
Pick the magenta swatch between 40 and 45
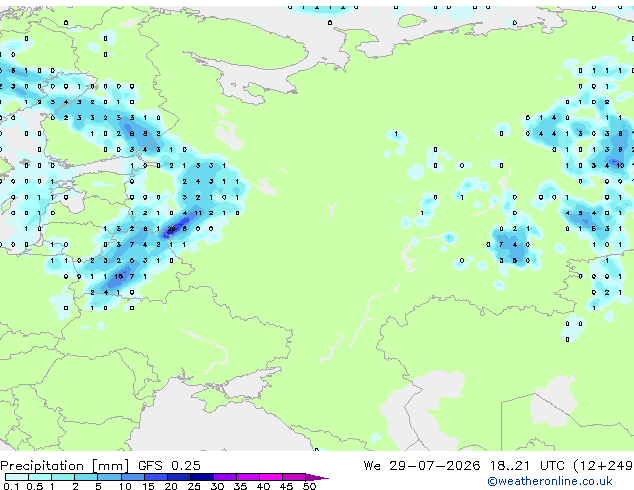tap(271, 477)
